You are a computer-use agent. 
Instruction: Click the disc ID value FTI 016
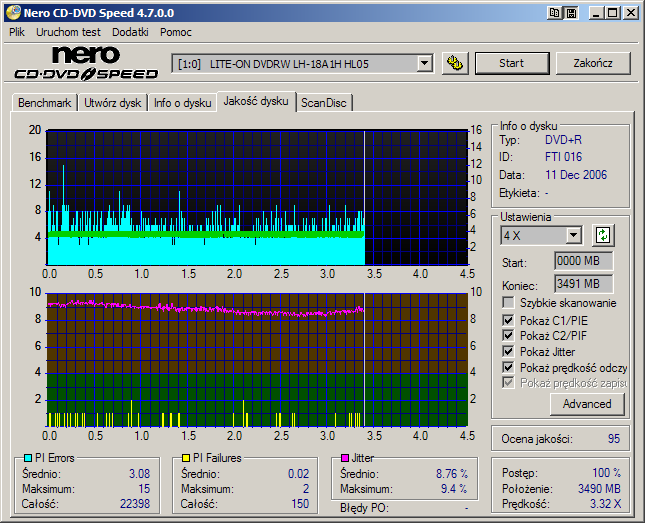point(564,157)
